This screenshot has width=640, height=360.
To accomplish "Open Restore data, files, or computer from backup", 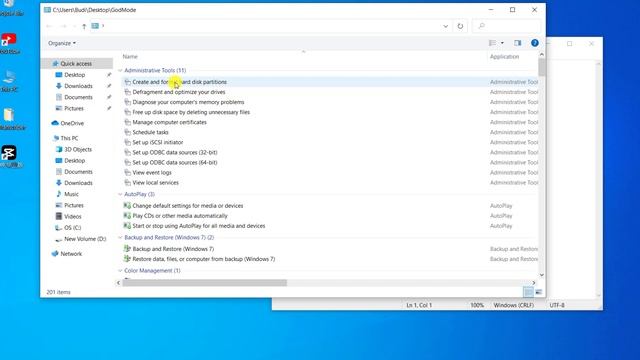I will click(x=204, y=259).
